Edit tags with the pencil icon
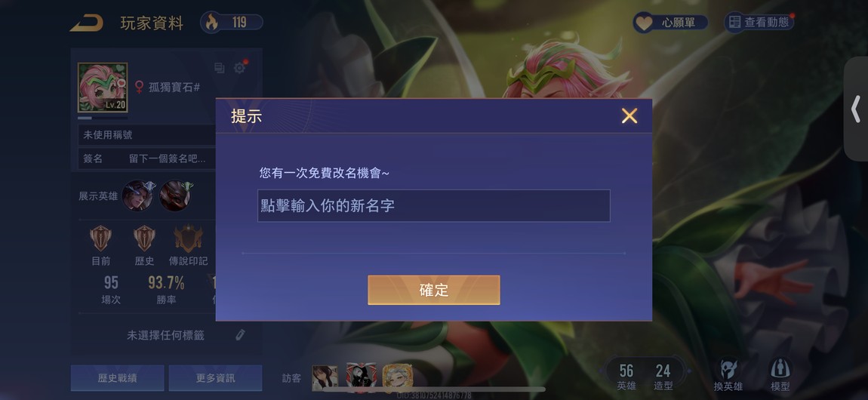The image size is (868, 400). [240, 334]
